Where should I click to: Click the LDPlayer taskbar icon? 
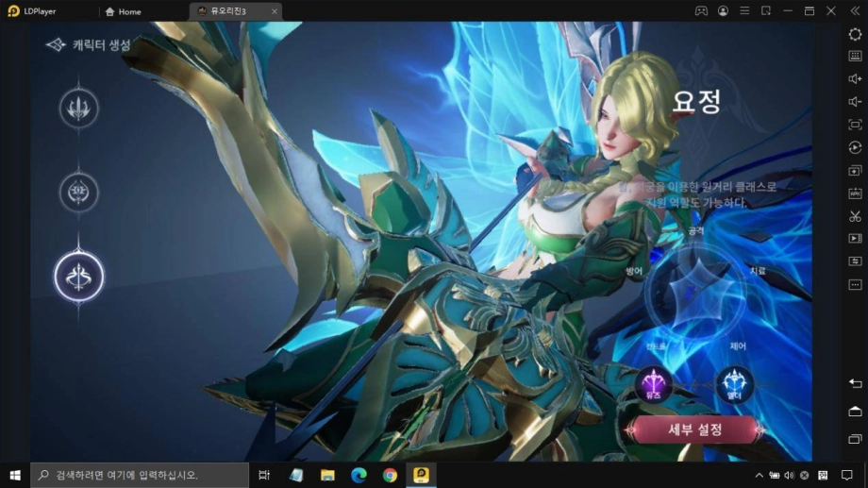[x=421, y=476]
